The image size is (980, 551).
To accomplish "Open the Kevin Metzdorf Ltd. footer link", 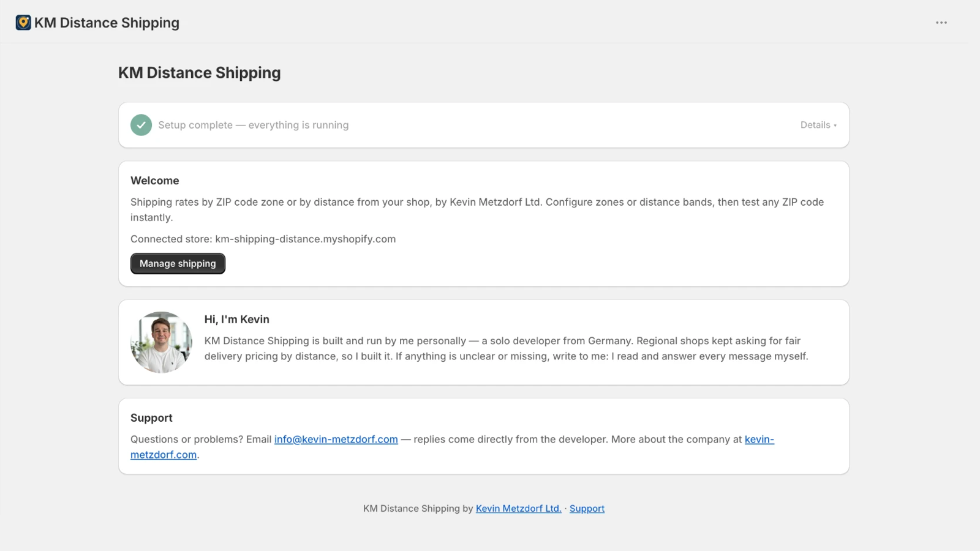I will 519,508.
